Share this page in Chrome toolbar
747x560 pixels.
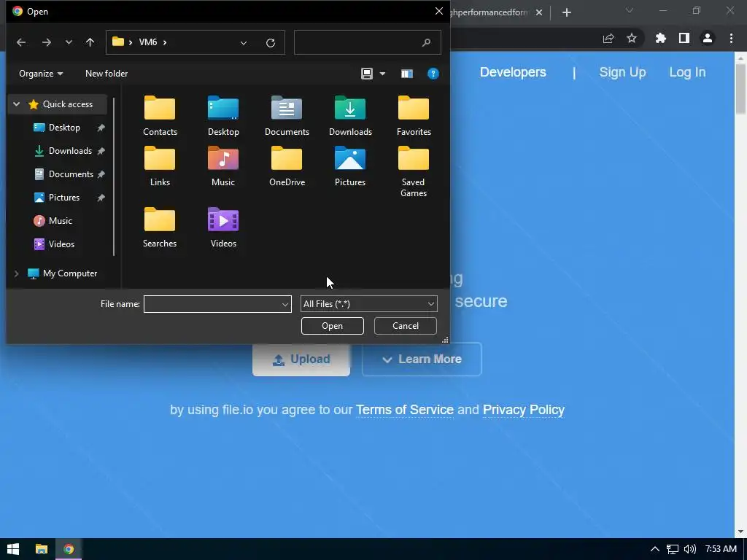coord(608,39)
